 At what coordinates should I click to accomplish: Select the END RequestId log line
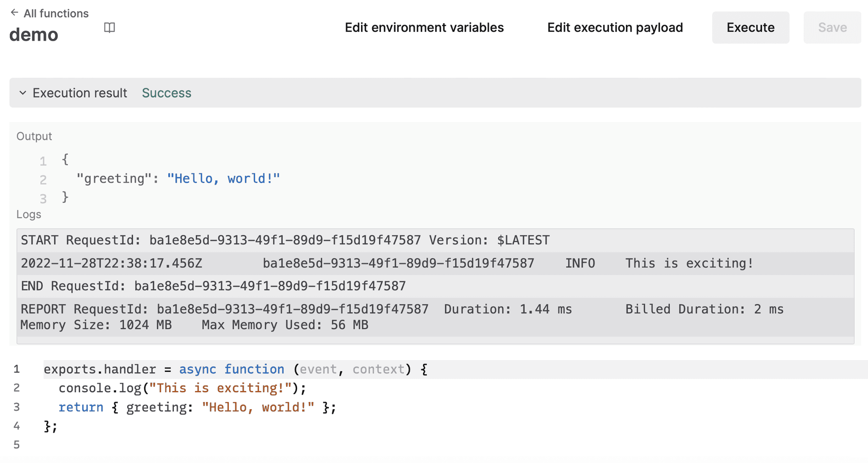(213, 286)
